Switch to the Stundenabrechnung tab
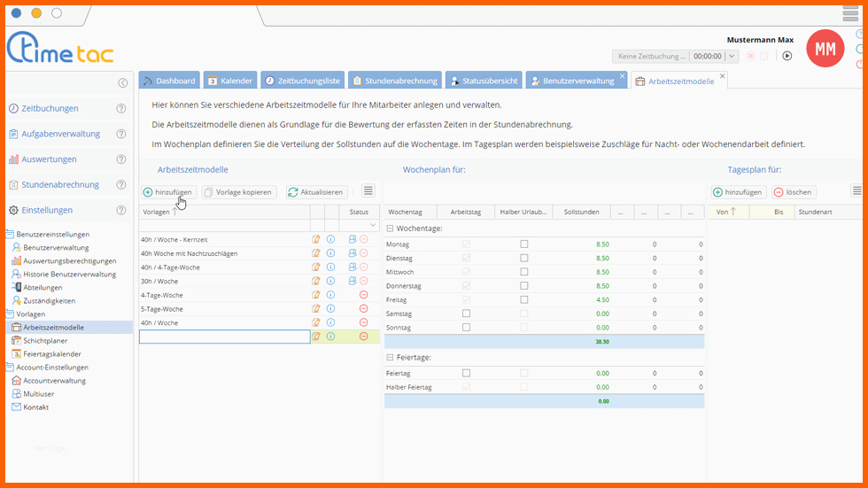This screenshot has height=488, width=868. (395, 81)
